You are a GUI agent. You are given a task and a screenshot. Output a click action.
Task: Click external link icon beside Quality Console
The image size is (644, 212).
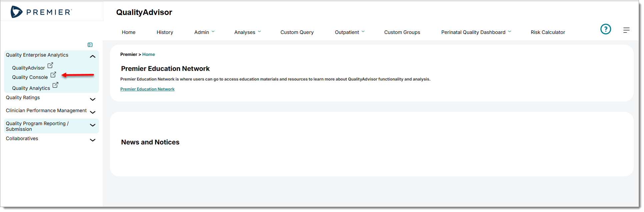point(53,75)
